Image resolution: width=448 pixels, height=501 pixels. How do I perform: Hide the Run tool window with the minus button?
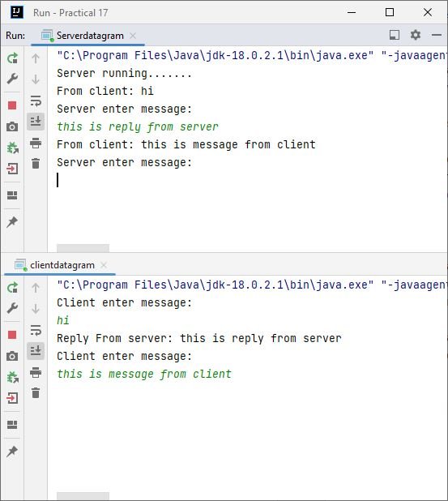coord(437,35)
